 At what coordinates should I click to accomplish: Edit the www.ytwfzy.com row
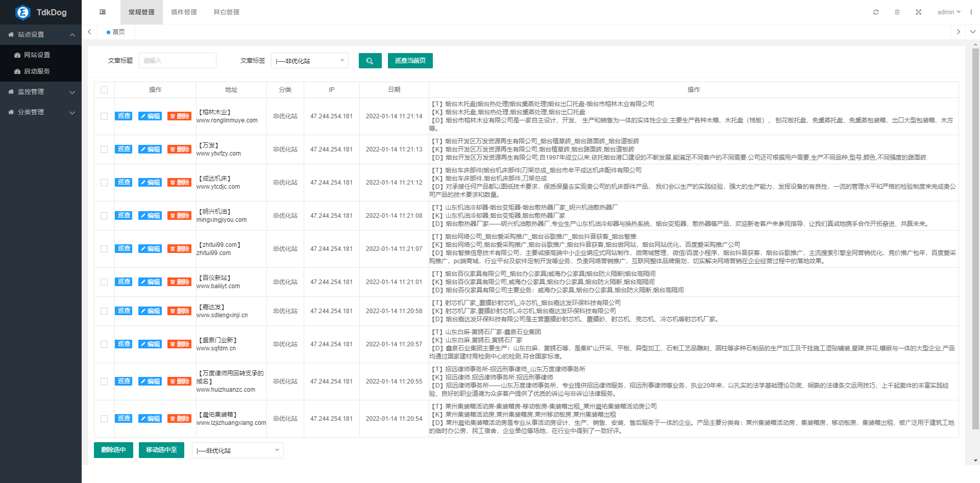(x=150, y=149)
